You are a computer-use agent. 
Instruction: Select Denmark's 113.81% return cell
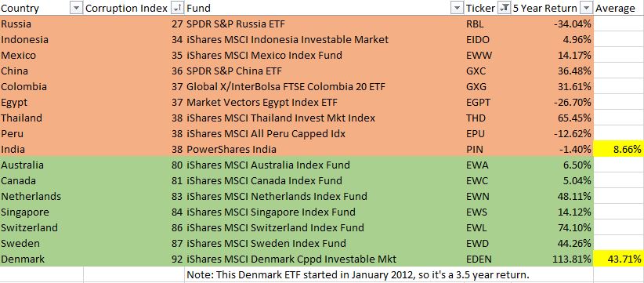click(552, 259)
